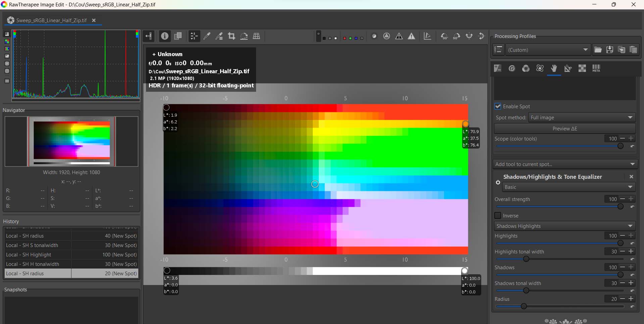Rotate the image 90 degrees counter-clockwise
644x324 pixels.
444,36
